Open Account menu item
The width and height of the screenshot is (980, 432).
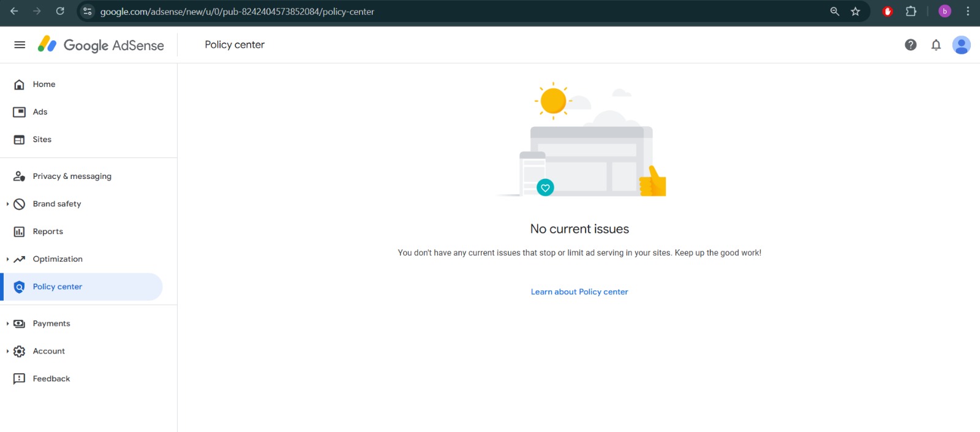(x=83, y=351)
